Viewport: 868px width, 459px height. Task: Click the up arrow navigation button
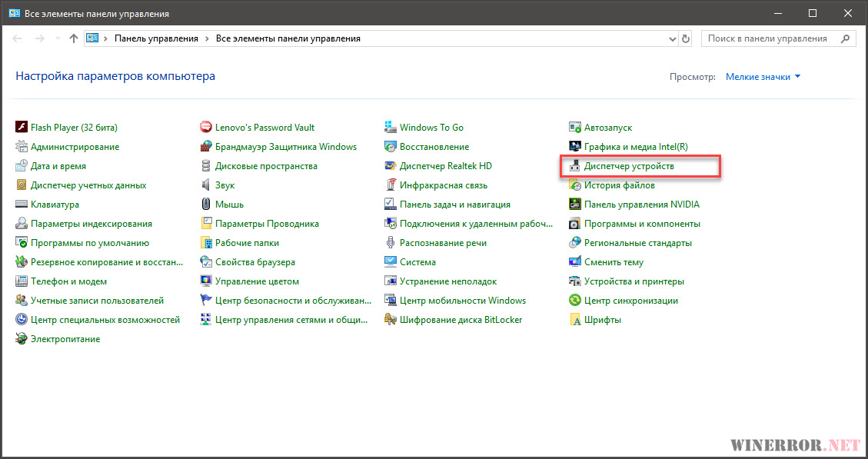point(74,38)
